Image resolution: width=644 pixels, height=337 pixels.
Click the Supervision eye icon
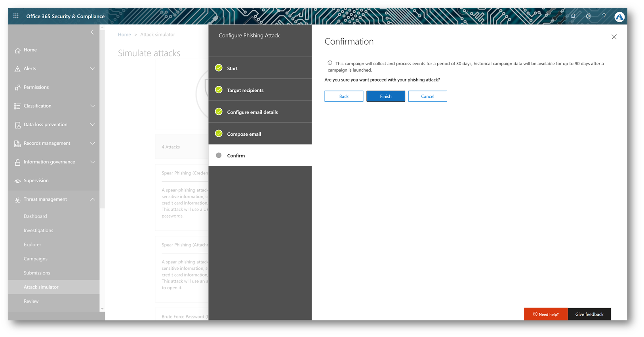point(17,181)
